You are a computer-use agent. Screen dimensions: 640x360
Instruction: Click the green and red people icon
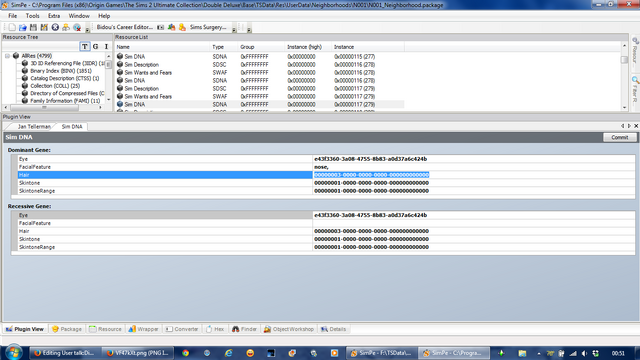[x=171, y=27]
